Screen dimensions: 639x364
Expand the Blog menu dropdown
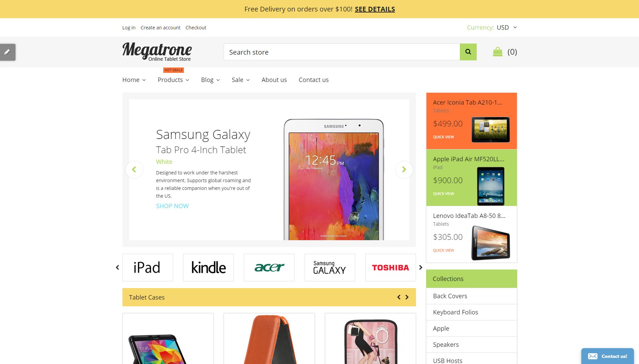[211, 80]
